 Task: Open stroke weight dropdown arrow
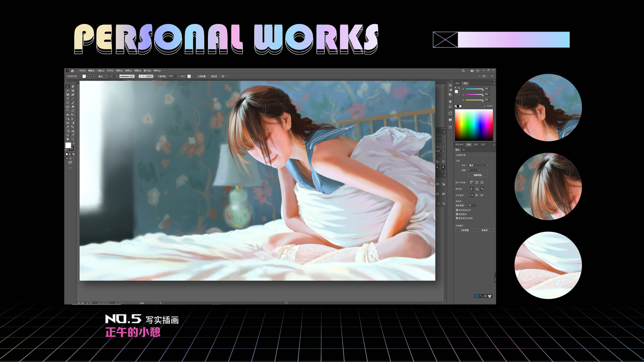(116, 76)
